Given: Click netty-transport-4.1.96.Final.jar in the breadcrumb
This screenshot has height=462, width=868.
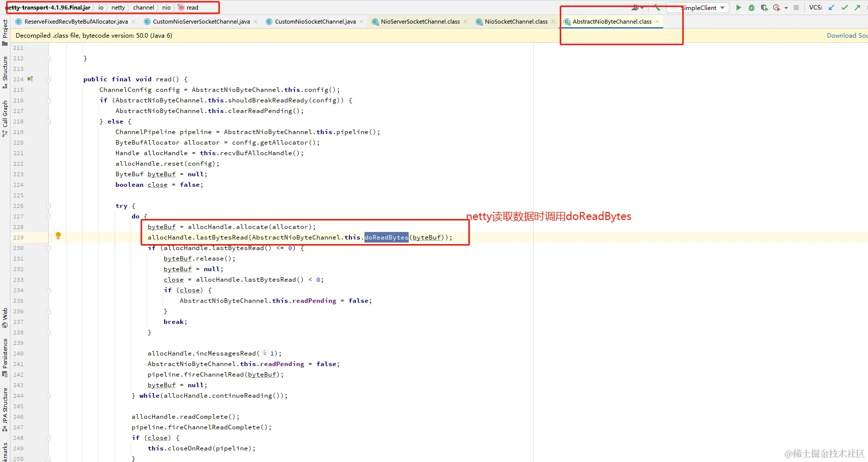Looking at the screenshot, I should coord(48,8).
